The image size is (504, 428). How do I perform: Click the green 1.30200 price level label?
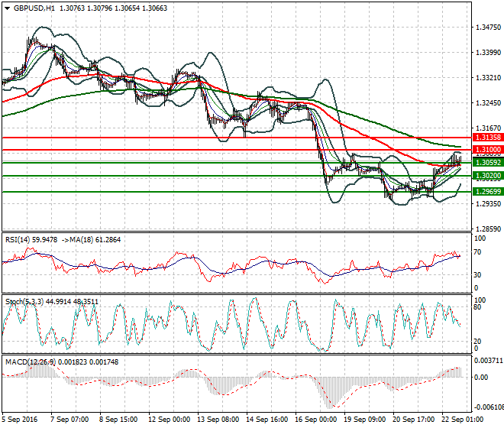(x=488, y=176)
